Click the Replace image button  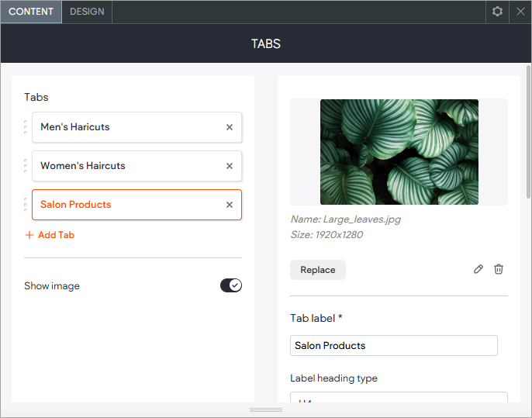pyautogui.click(x=318, y=270)
